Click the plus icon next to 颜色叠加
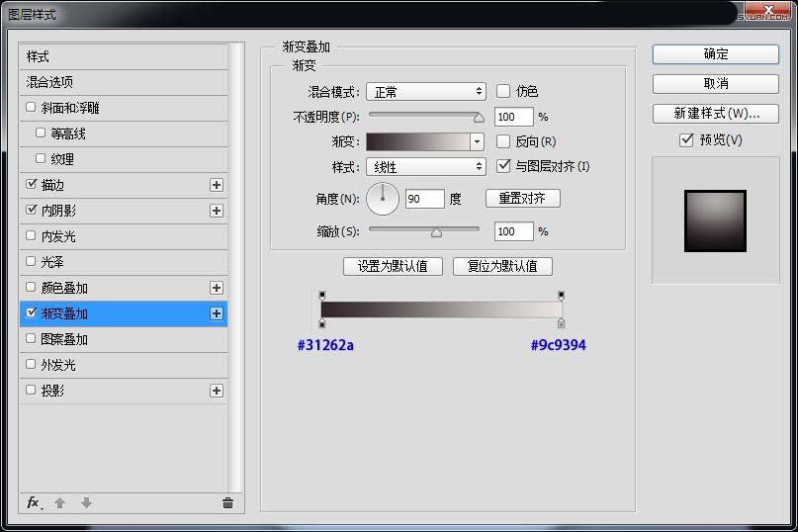The image size is (798, 532). pyautogui.click(x=217, y=288)
